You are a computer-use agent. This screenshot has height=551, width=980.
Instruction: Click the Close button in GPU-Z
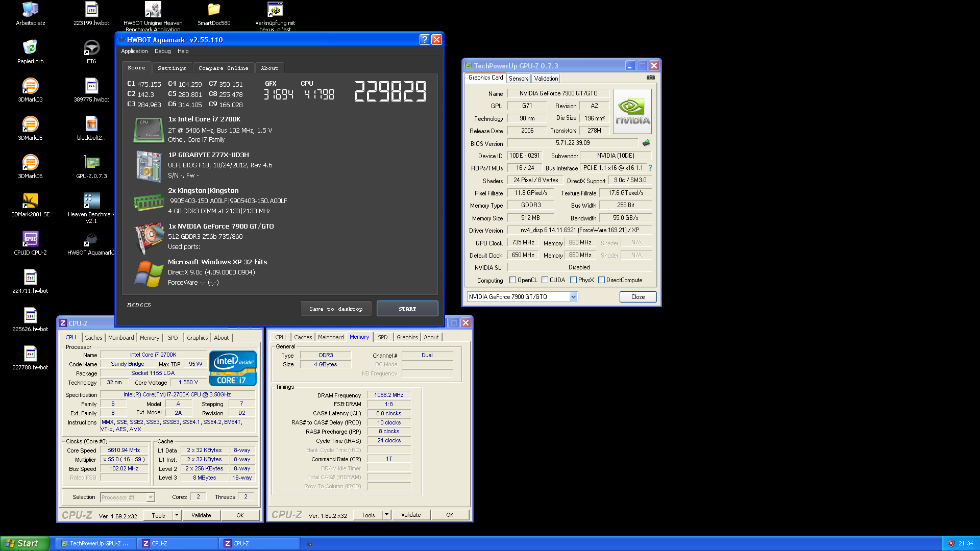[638, 297]
